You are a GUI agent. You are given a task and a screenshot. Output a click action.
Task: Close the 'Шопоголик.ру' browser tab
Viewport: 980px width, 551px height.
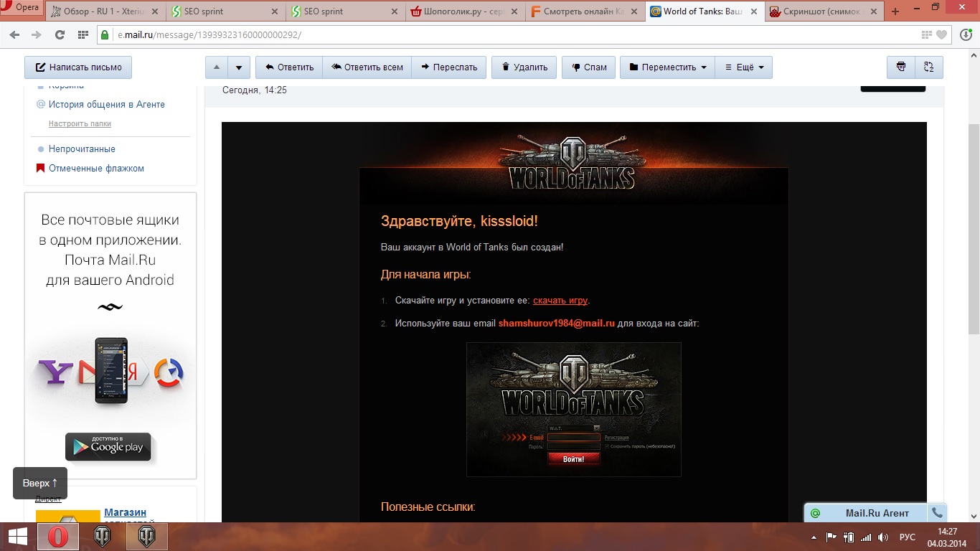(514, 11)
